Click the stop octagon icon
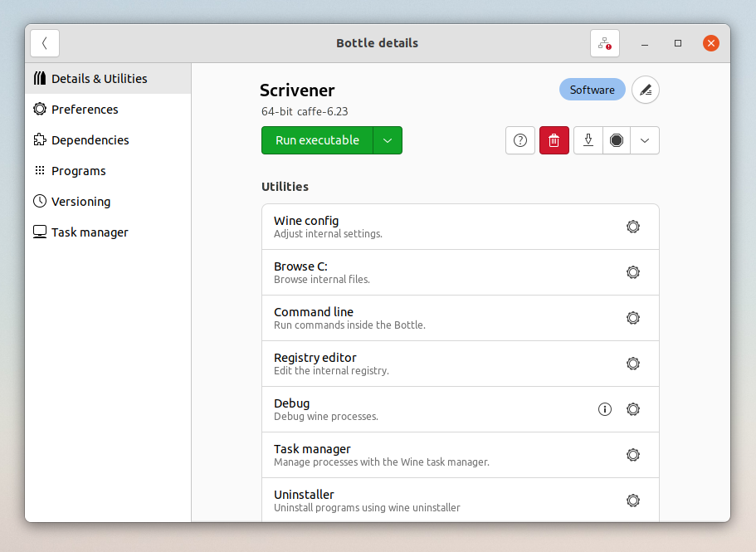 pos(617,140)
